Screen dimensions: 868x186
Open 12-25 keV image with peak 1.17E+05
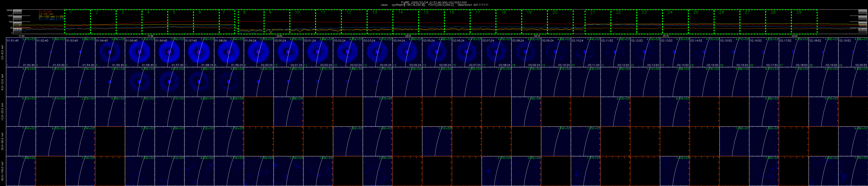[x=169, y=111]
